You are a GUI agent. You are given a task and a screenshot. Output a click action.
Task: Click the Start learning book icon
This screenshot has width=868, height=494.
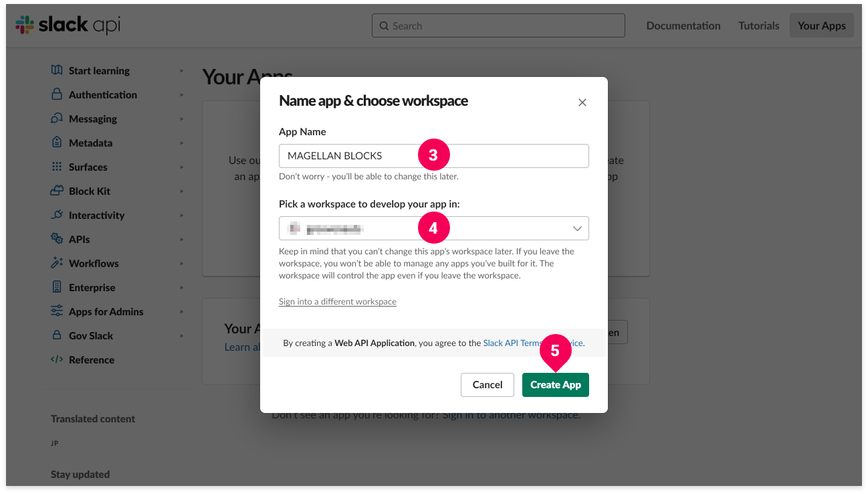point(57,70)
